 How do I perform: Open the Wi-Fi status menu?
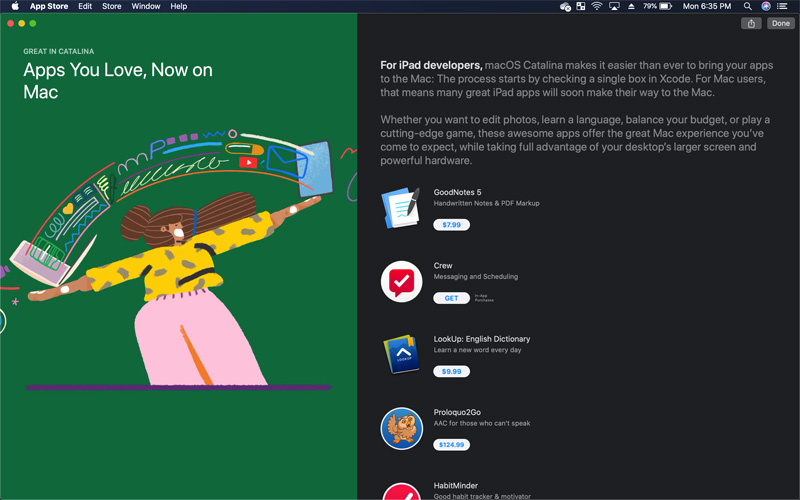tap(597, 6)
